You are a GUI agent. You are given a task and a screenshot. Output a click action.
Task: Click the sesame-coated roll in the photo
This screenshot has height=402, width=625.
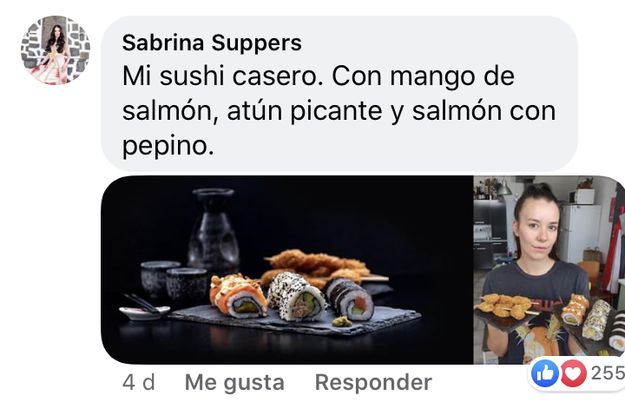point(297,296)
